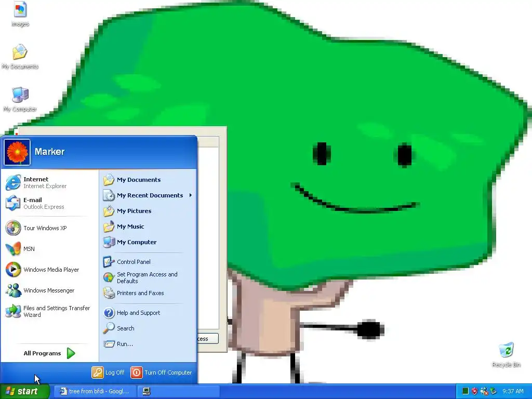Select the My Documents desktop icon
This screenshot has width=532, height=399.
(x=20, y=57)
